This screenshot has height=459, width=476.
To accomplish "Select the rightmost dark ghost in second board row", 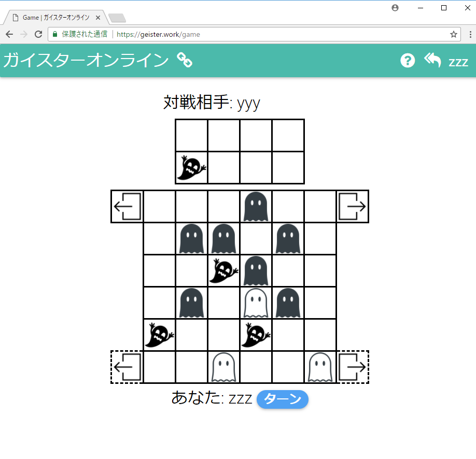I will tap(288, 238).
